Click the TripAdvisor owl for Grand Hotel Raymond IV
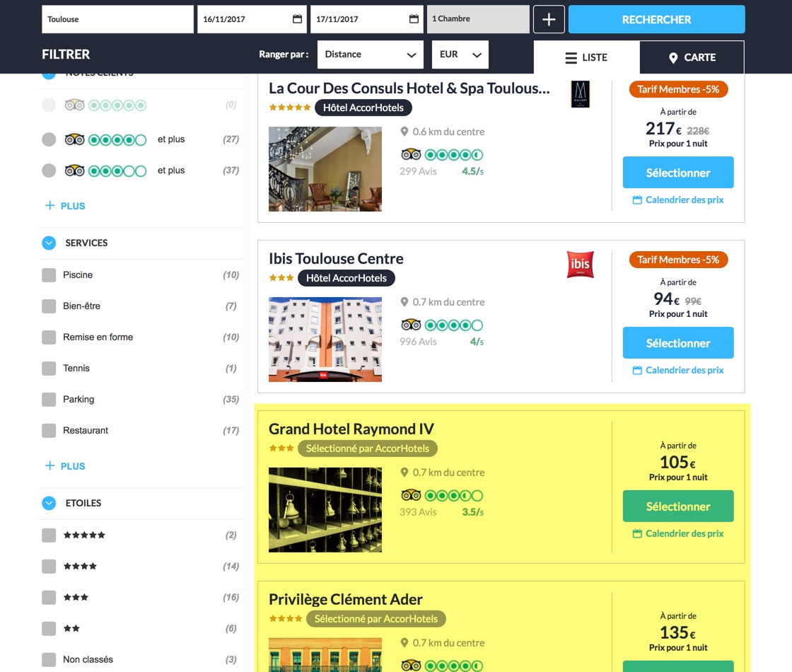This screenshot has width=792, height=672. [411, 494]
